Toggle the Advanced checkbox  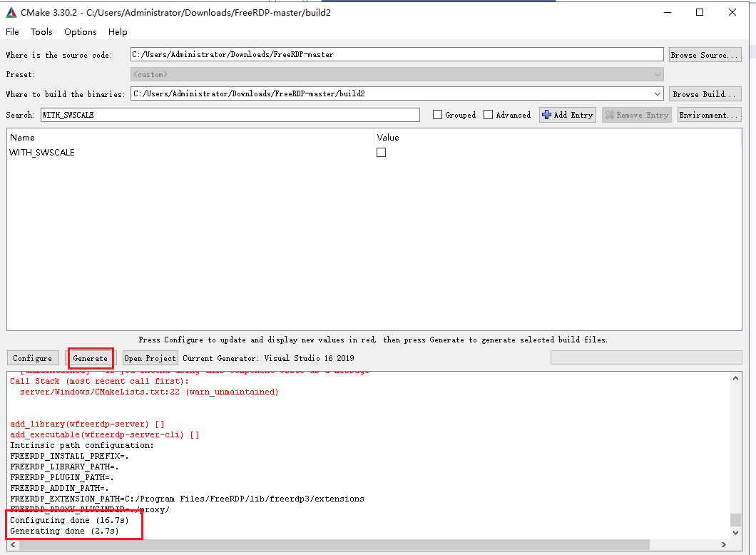coord(488,115)
